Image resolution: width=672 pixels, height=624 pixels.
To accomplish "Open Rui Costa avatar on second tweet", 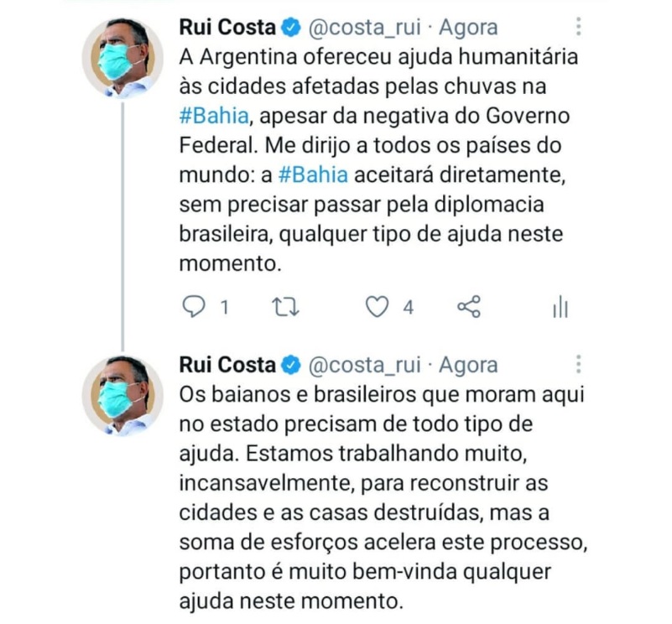I will tap(122, 396).
